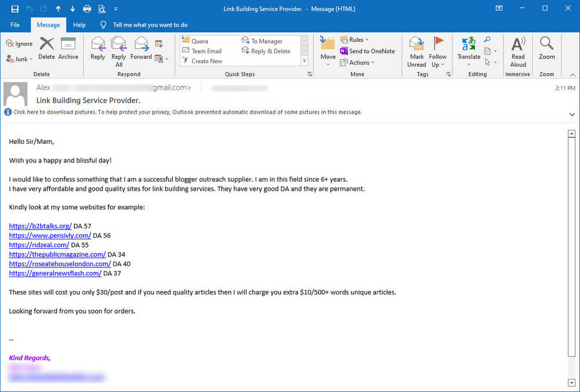Click the scrollbar down arrow

(x=571, y=382)
